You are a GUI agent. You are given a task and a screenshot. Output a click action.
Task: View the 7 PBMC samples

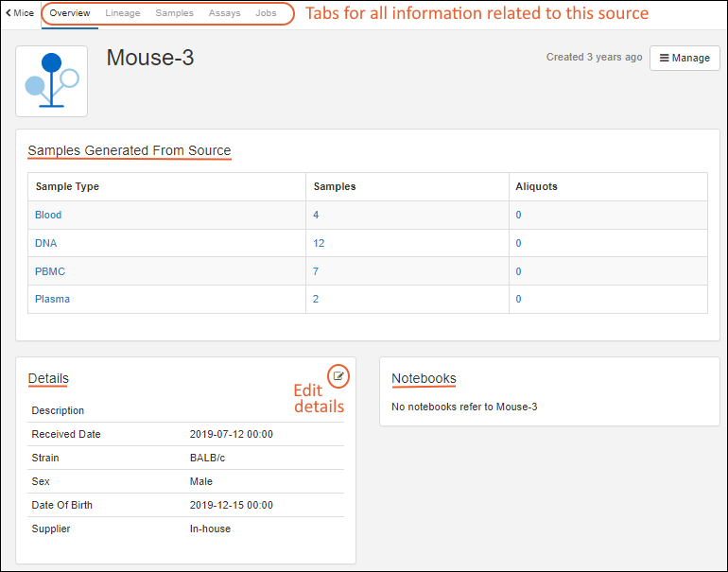317,271
